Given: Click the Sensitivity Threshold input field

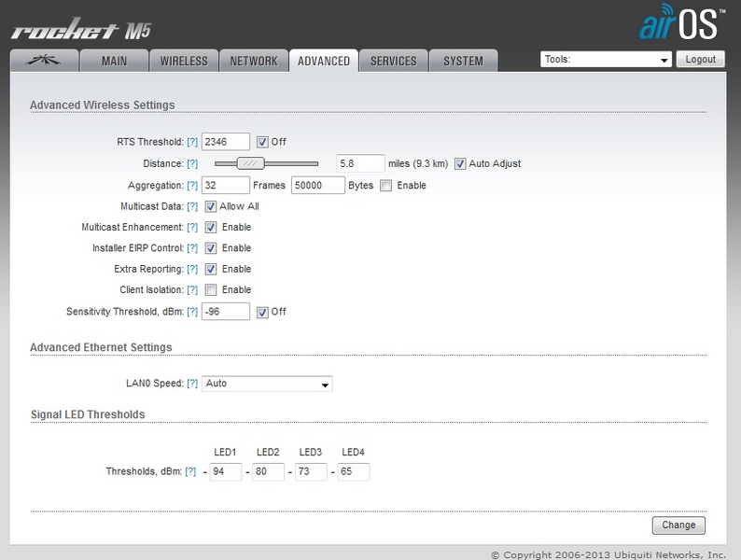Looking at the screenshot, I should click(x=226, y=312).
